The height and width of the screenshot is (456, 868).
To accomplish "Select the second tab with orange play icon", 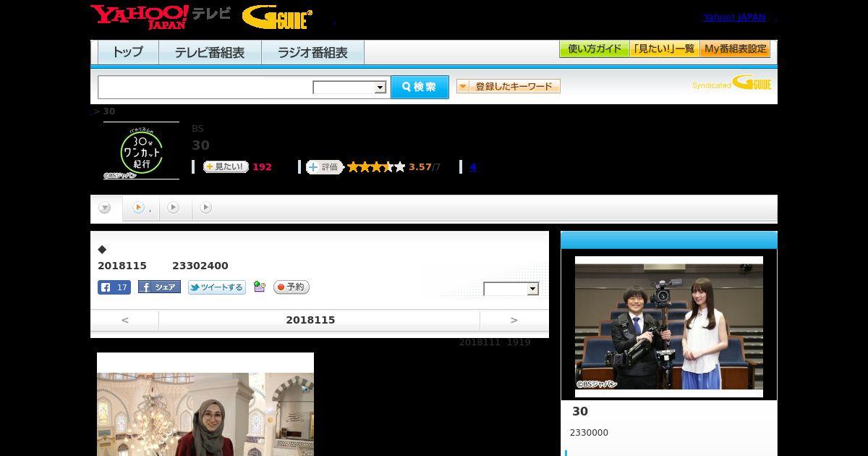I will click(x=140, y=208).
